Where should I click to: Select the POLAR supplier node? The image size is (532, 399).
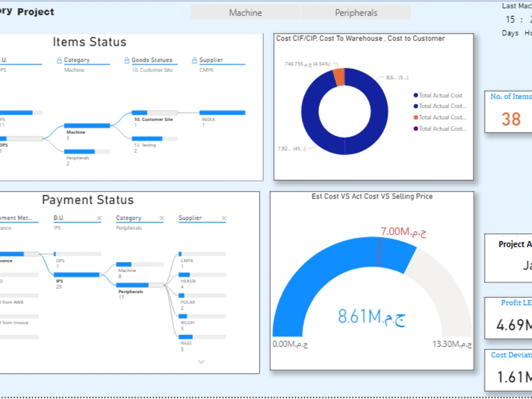pos(202,295)
